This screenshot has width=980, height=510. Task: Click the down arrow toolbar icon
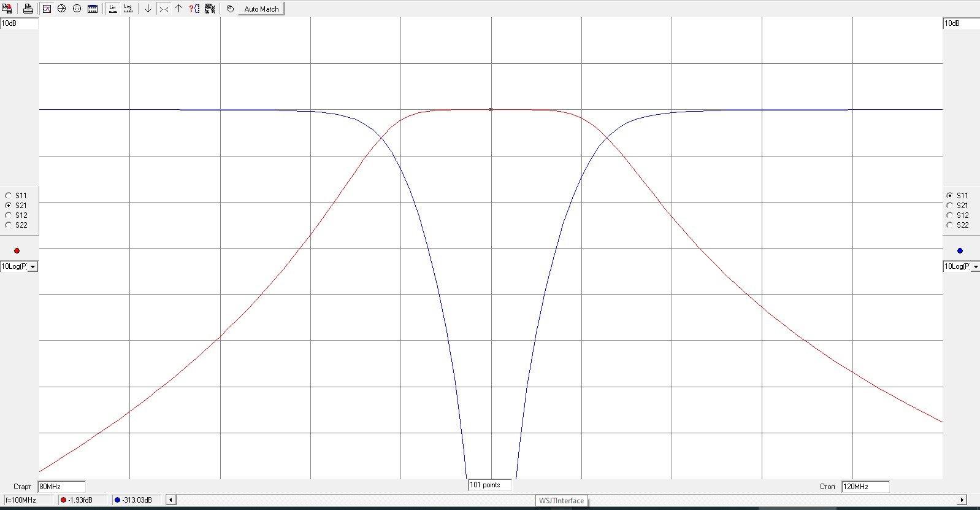point(148,9)
